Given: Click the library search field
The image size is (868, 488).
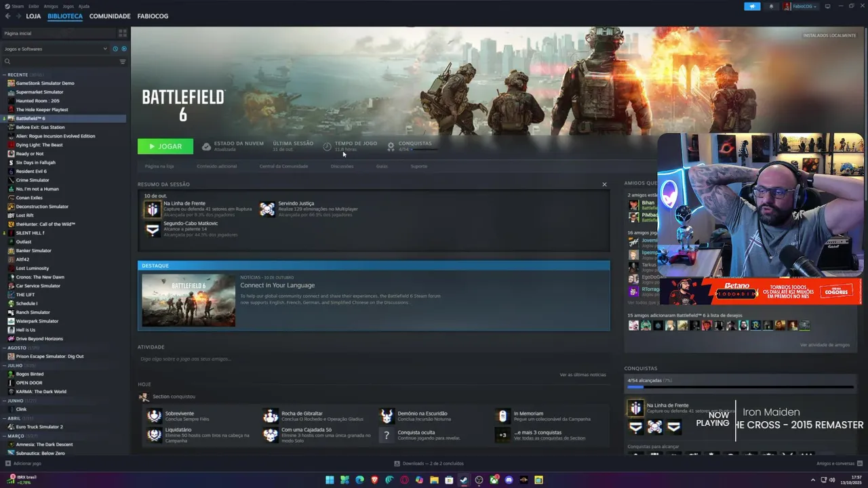Looking at the screenshot, I should coord(61,62).
